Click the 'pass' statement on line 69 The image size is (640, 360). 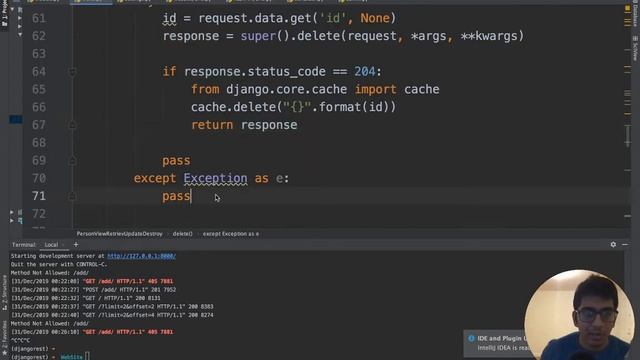click(x=176, y=161)
